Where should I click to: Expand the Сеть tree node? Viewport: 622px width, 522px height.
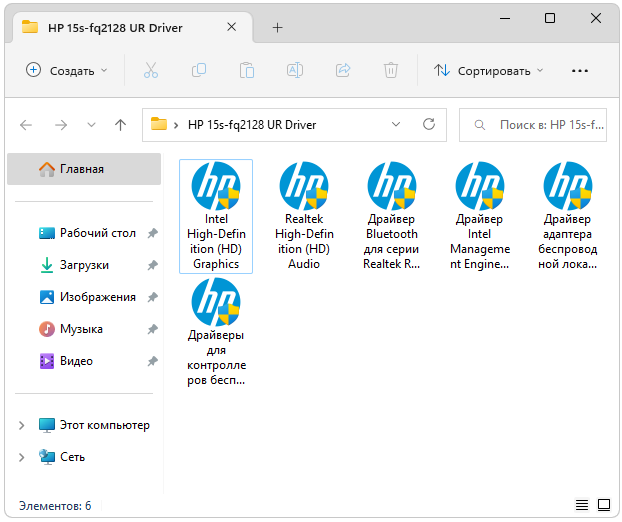click(x=22, y=457)
